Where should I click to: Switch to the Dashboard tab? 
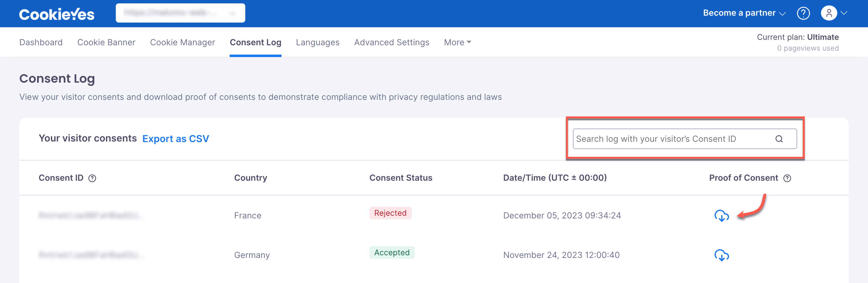[41, 43]
